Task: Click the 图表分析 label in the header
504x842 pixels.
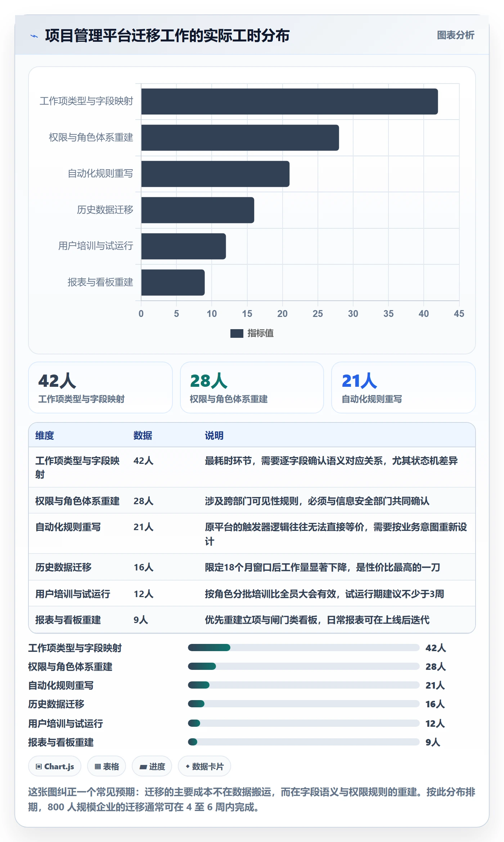Action: [455, 35]
